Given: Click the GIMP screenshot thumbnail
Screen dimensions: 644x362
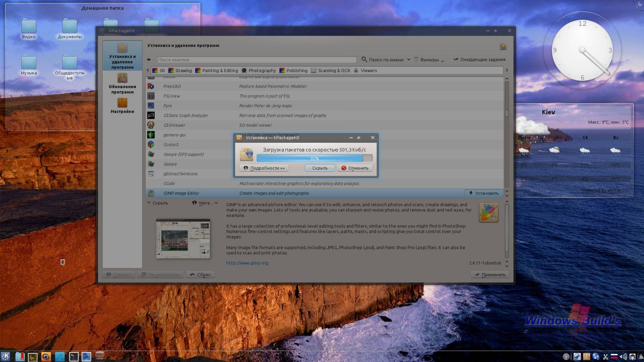Looking at the screenshot, I should coord(183,239).
